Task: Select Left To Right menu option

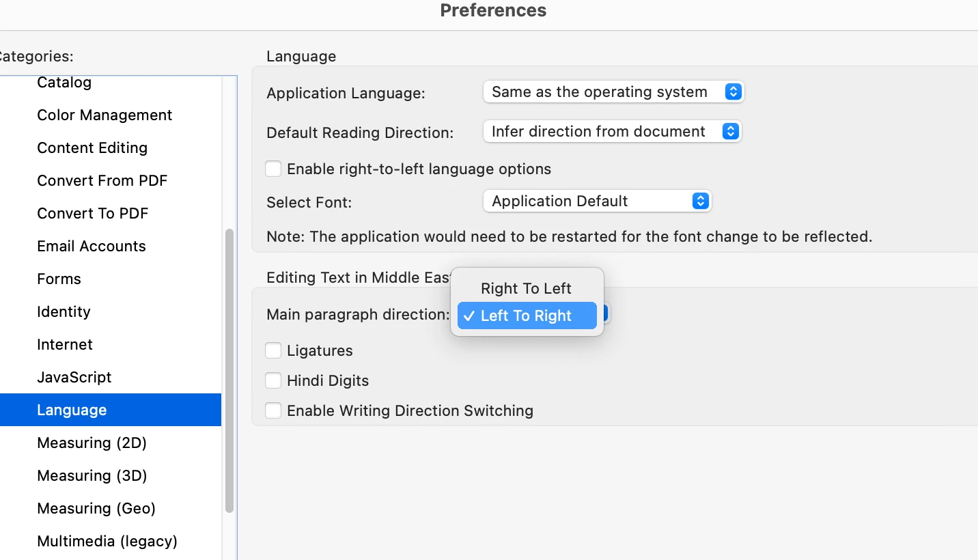Action: point(526,316)
